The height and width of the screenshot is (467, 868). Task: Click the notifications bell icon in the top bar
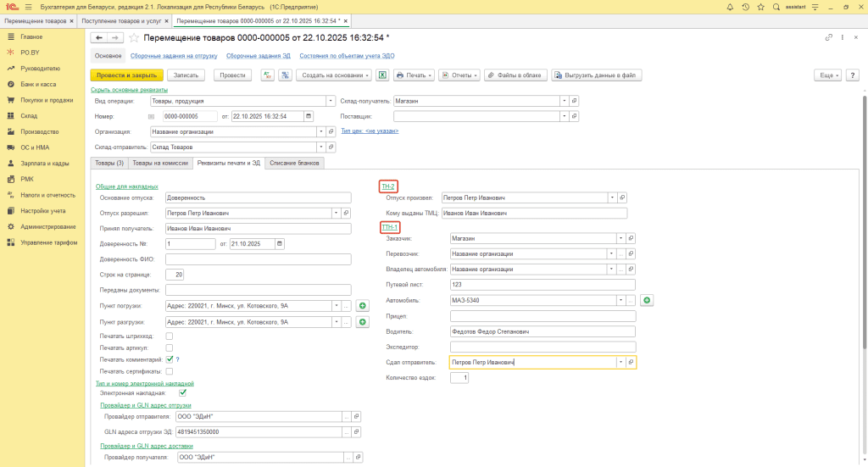(x=731, y=7)
